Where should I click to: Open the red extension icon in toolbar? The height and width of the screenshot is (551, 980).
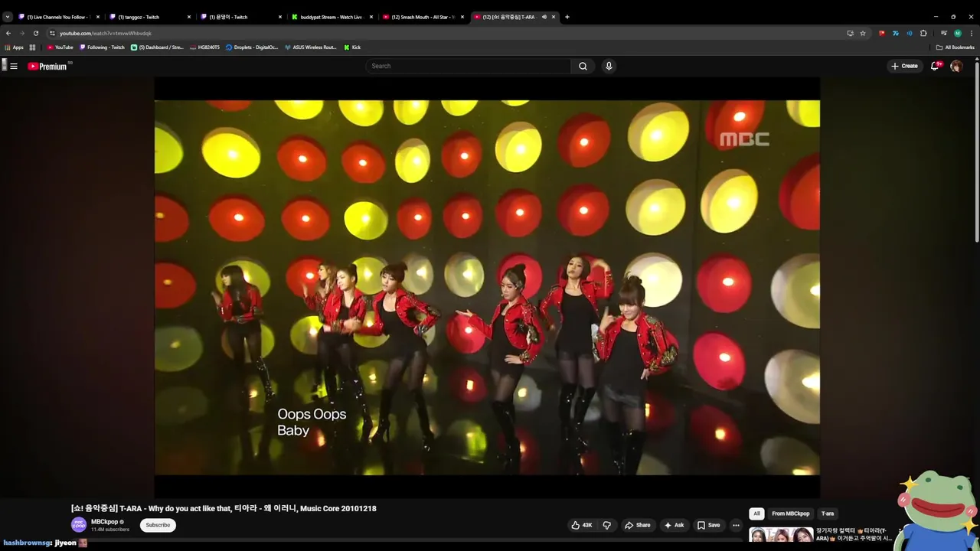(882, 33)
